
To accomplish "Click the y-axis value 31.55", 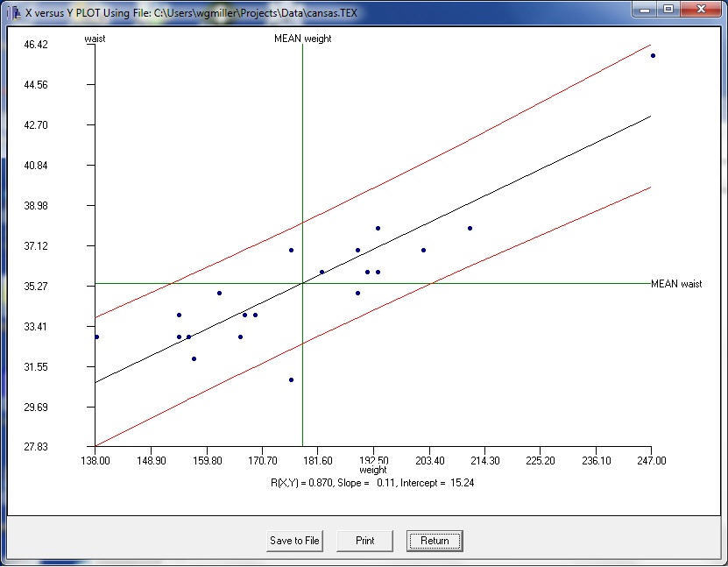I will coord(36,367).
